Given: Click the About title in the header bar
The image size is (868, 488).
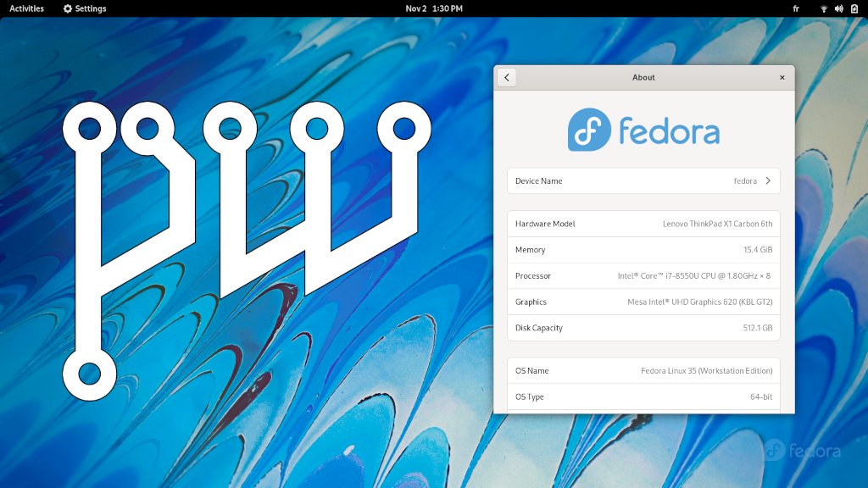Looking at the screenshot, I should (x=643, y=77).
